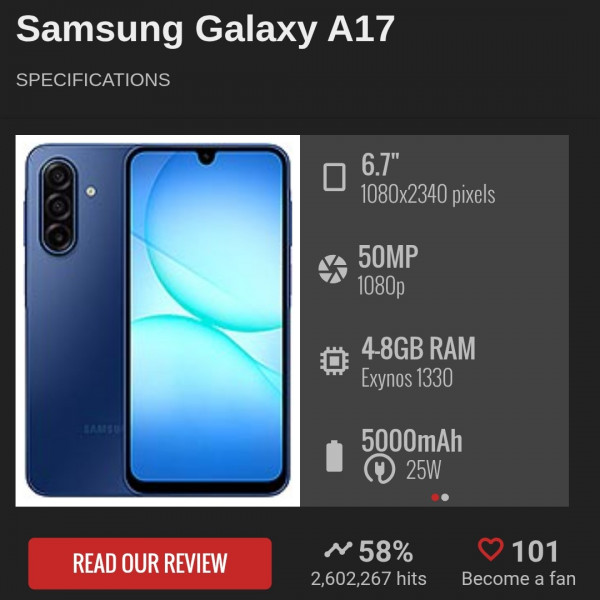The width and height of the screenshot is (600, 600).
Task: Click the Exynos 1330 chipset text
Action: (x=407, y=378)
